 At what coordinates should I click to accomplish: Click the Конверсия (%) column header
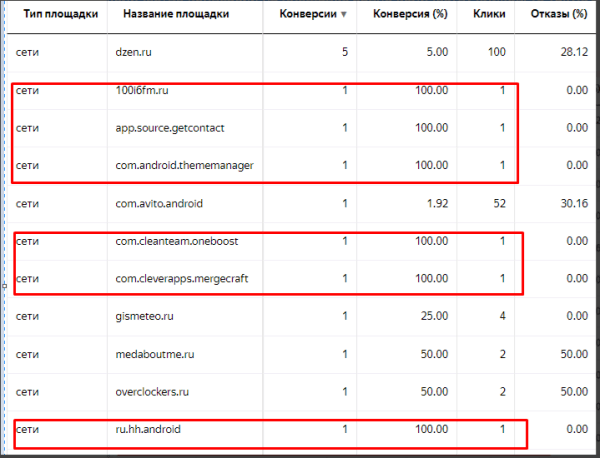point(410,14)
